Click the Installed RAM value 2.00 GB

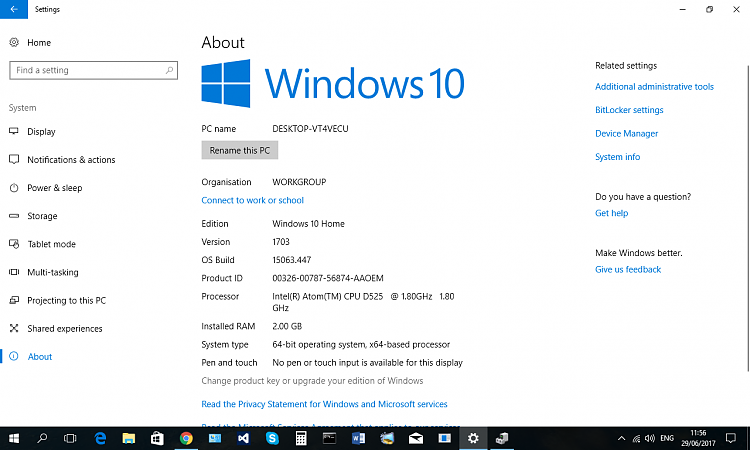[287, 327]
